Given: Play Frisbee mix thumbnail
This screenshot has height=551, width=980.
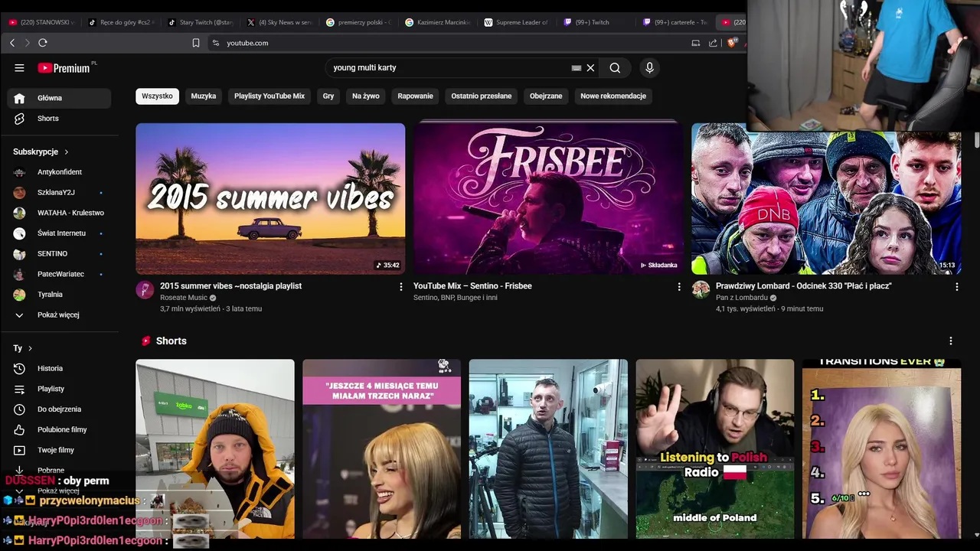Looking at the screenshot, I should pos(548,198).
